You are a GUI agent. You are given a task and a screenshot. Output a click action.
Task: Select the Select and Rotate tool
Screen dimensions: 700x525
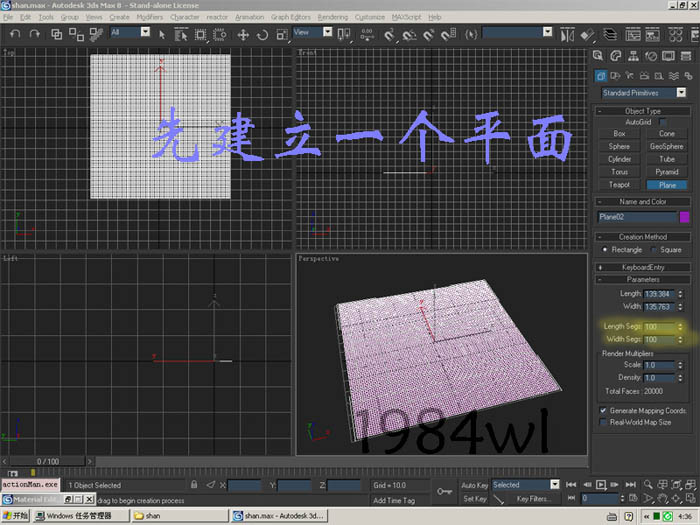[262, 34]
